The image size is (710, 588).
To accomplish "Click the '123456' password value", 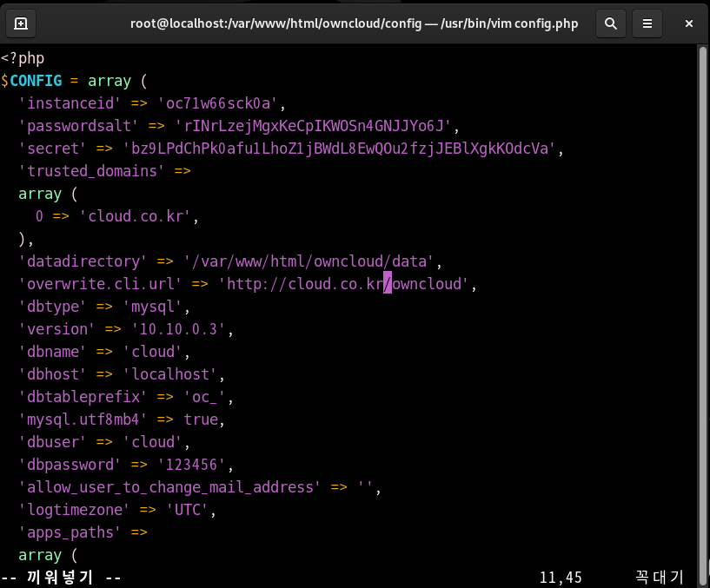I will (192, 465).
